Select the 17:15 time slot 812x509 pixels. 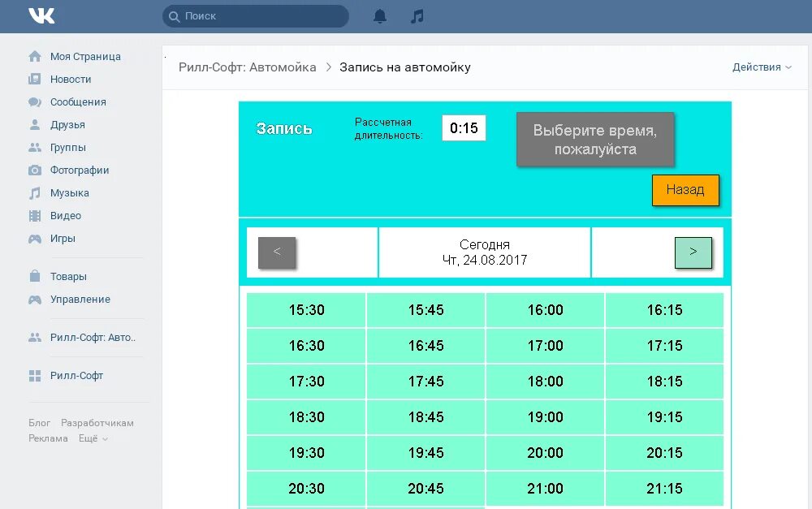[x=664, y=345]
